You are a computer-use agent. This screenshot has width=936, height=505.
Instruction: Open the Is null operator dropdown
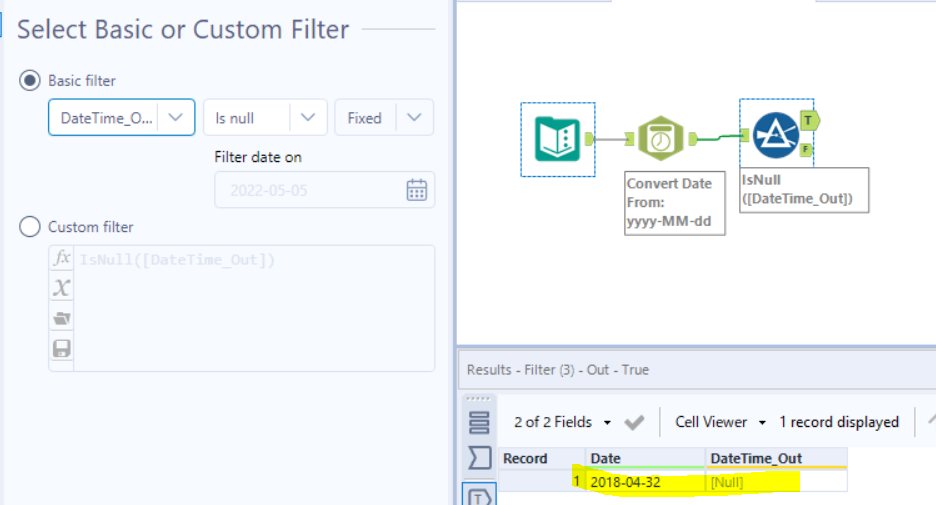265,118
